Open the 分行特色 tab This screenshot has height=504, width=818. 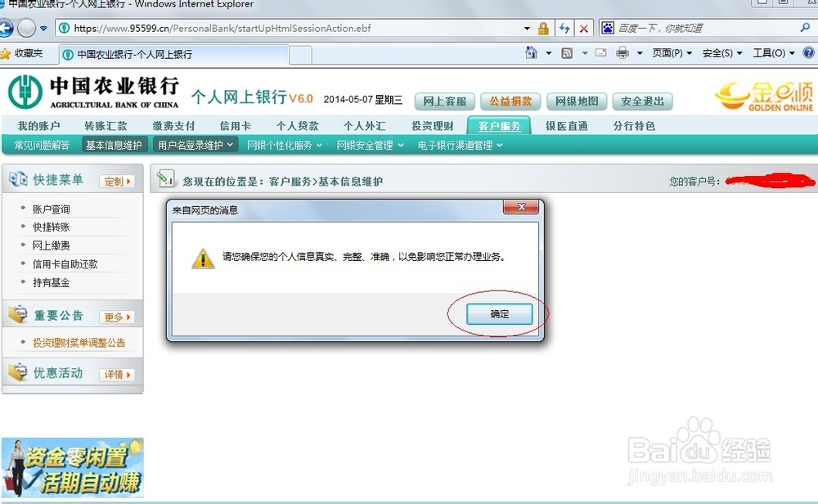point(634,126)
